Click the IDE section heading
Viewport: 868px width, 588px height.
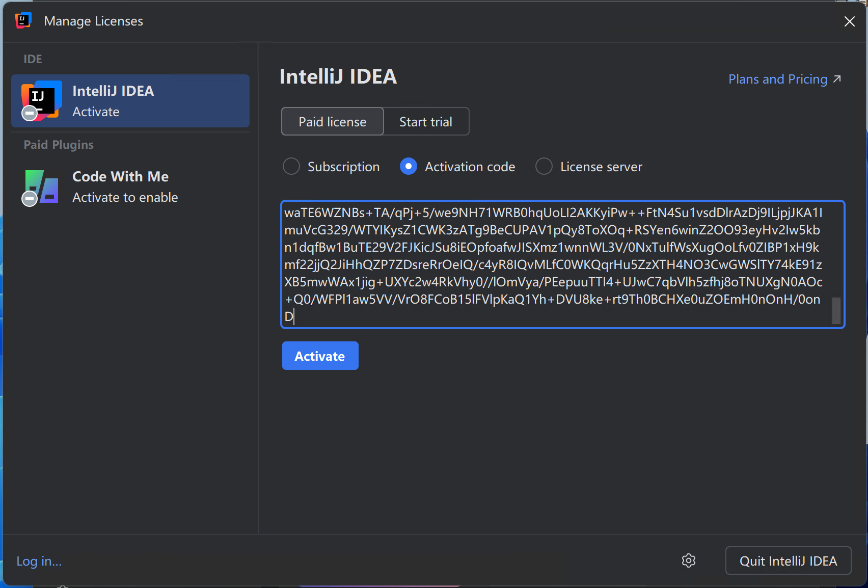(33, 59)
